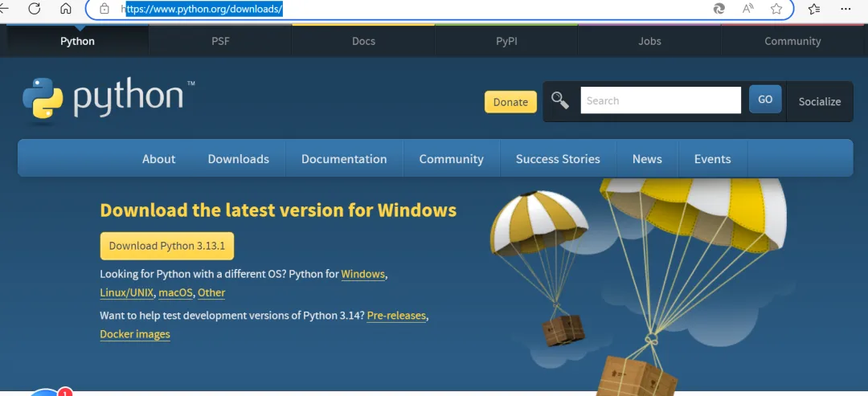Image resolution: width=868 pixels, height=396 pixels.
Task: Click the Donate button
Action: [510, 102]
